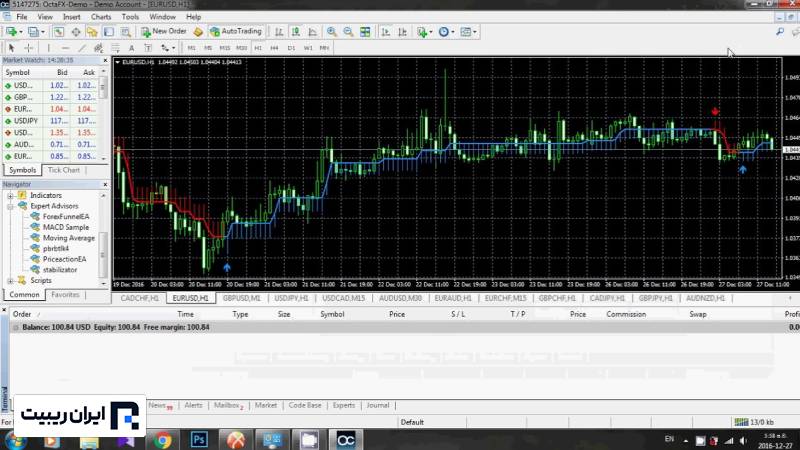Expand the Indicators tree node

click(x=11, y=195)
